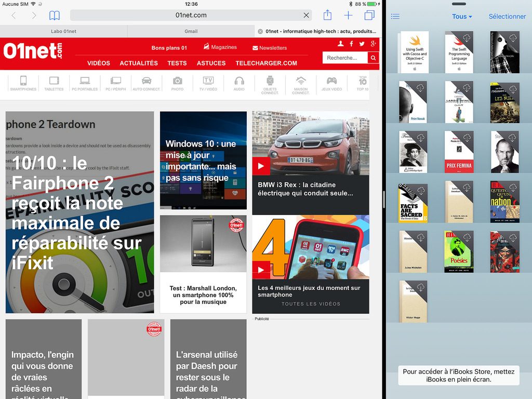
Task: Tap the split view divider handle
Action: pyautogui.click(x=384, y=199)
